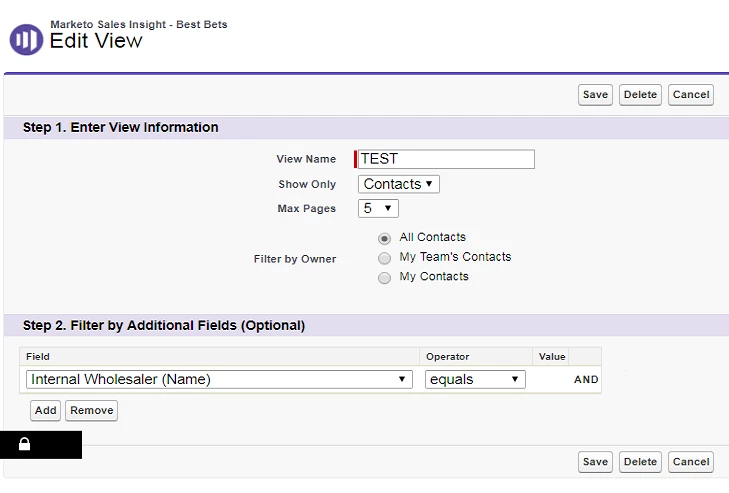Add a new filter row
This screenshot has width=729, height=493.
(x=46, y=411)
